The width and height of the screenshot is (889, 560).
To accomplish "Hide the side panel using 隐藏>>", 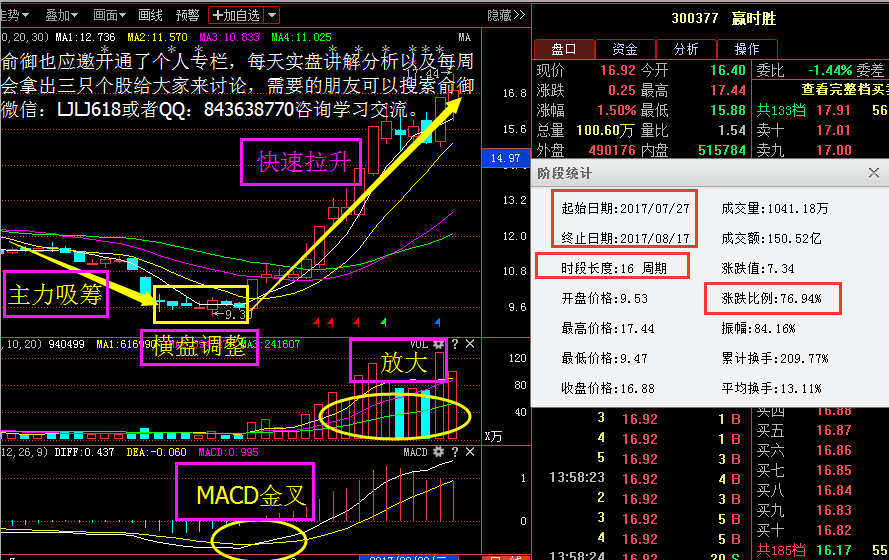I will click(505, 15).
